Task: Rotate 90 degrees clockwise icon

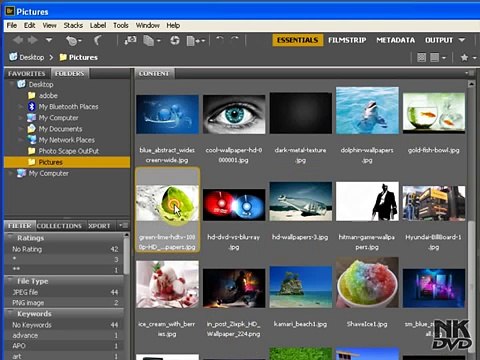Action: pyautogui.click(x=235, y=40)
